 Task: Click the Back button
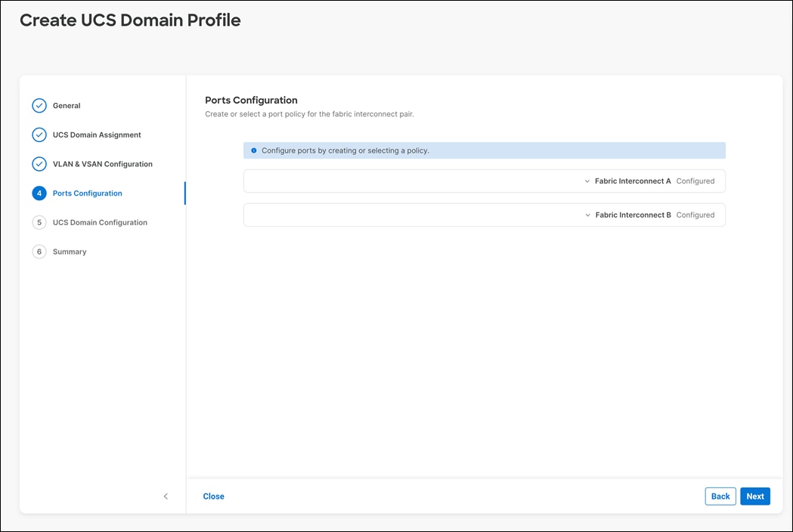pyautogui.click(x=720, y=496)
